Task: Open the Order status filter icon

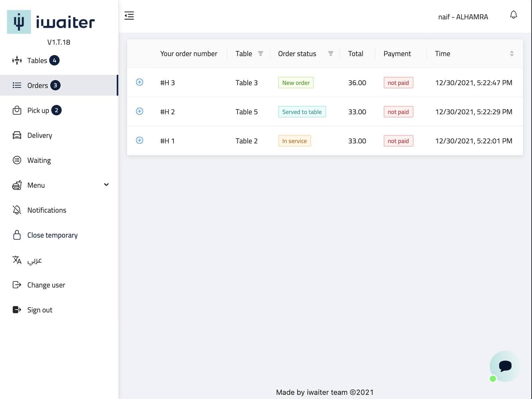Action: click(330, 54)
